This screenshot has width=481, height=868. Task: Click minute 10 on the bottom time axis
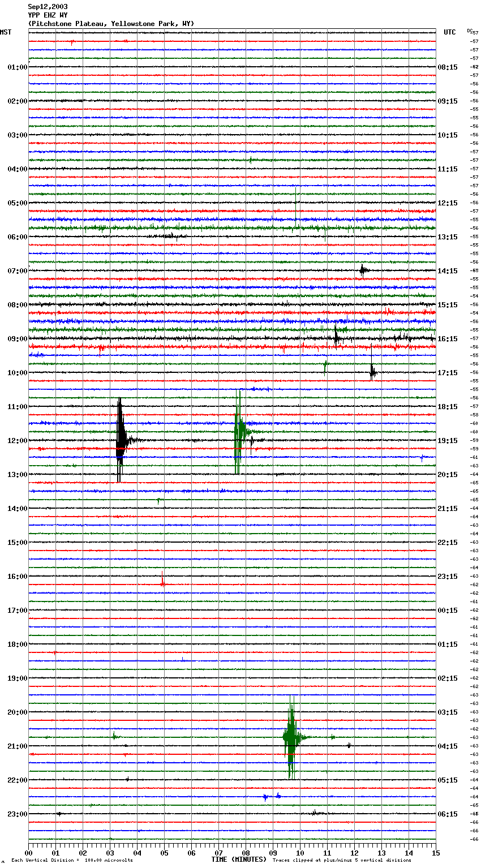point(300,853)
